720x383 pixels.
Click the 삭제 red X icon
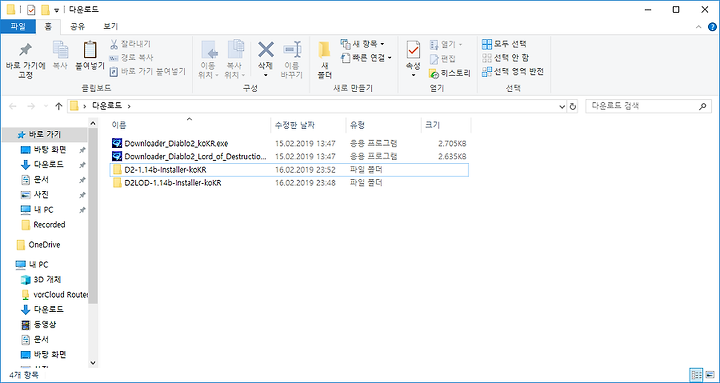(x=266, y=49)
